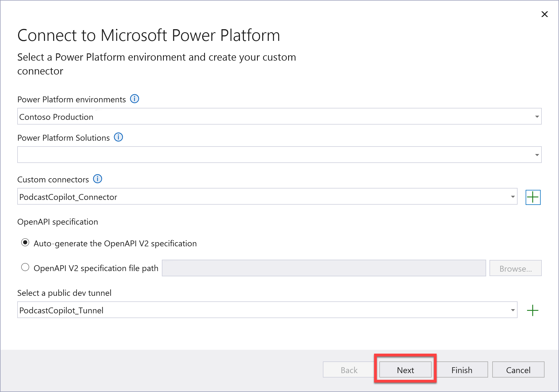
Task: Click green plus to create dev tunnel
Action: tap(533, 310)
